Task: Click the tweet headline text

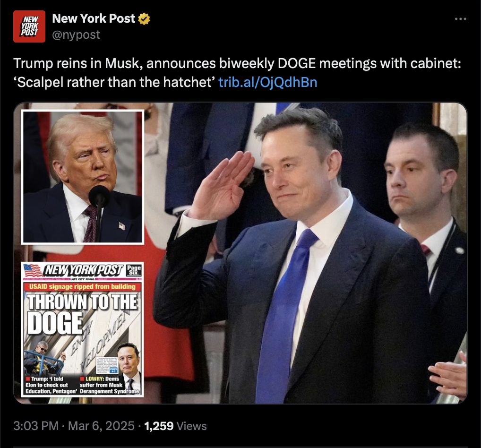Action: pos(237,73)
